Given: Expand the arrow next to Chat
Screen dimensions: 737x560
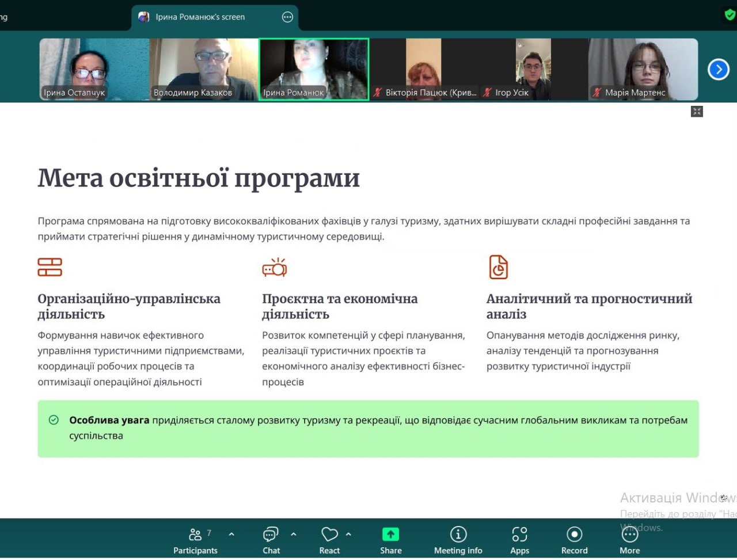Looking at the screenshot, I should pos(294,534).
